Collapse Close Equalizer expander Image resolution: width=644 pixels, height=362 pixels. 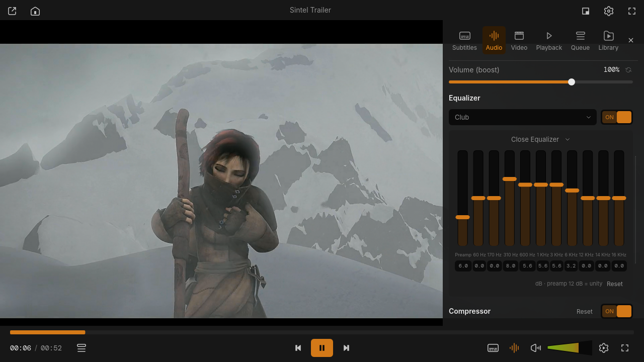pyautogui.click(x=540, y=139)
